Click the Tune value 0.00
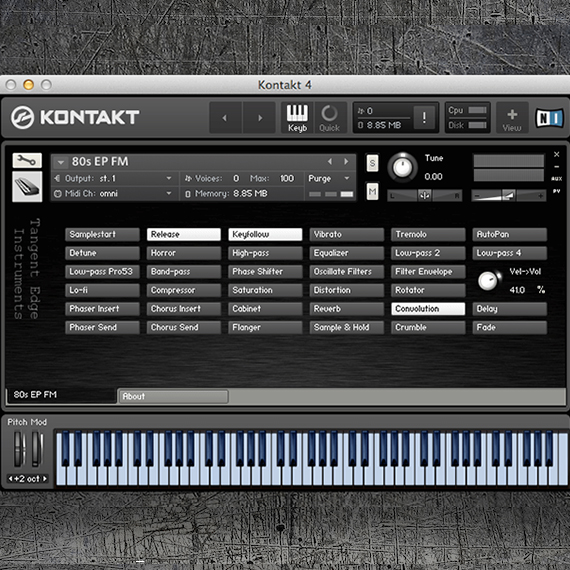Image resolution: width=570 pixels, height=570 pixels. pyautogui.click(x=433, y=177)
